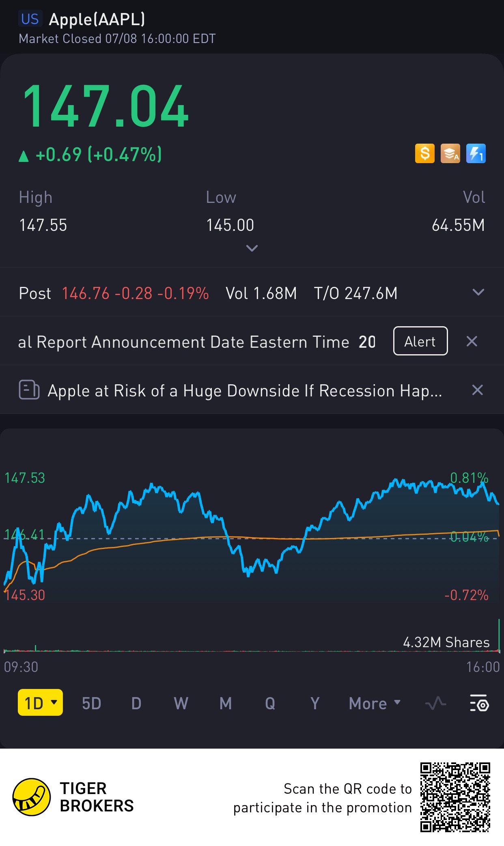Tap the Market Closed timestamp text

(117, 39)
